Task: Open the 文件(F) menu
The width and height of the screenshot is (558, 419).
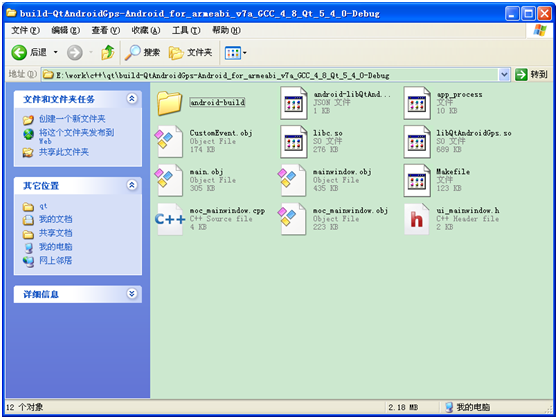Action: click(25, 31)
